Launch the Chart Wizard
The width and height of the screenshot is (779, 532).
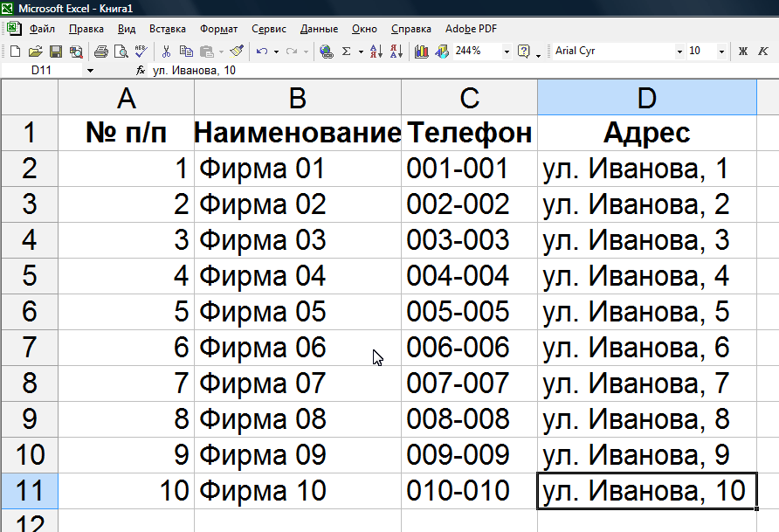click(421, 52)
